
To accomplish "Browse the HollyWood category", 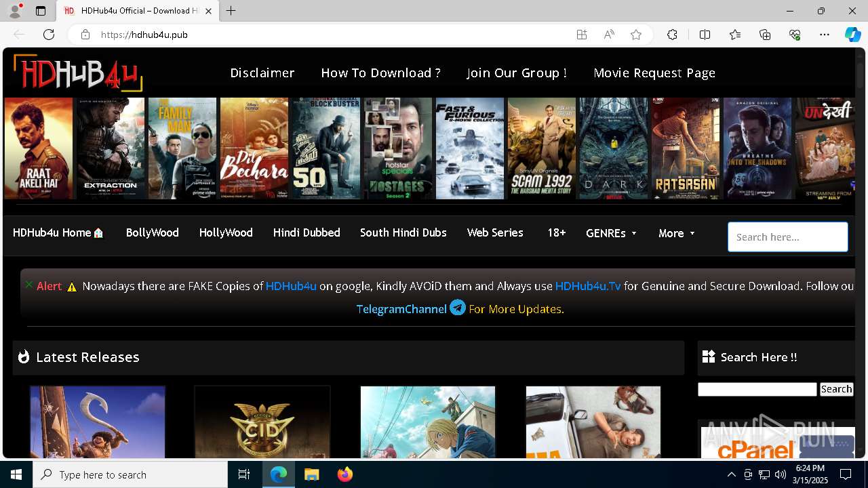I will [226, 232].
